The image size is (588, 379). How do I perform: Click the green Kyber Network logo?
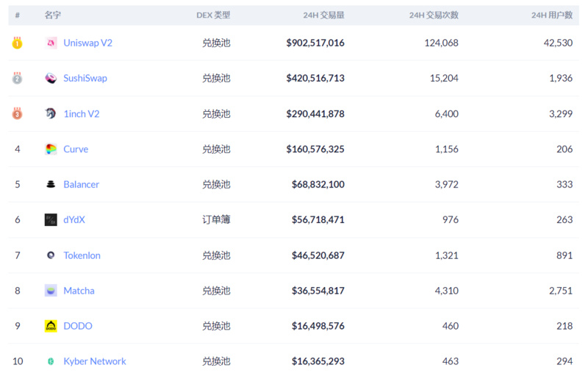tap(51, 361)
